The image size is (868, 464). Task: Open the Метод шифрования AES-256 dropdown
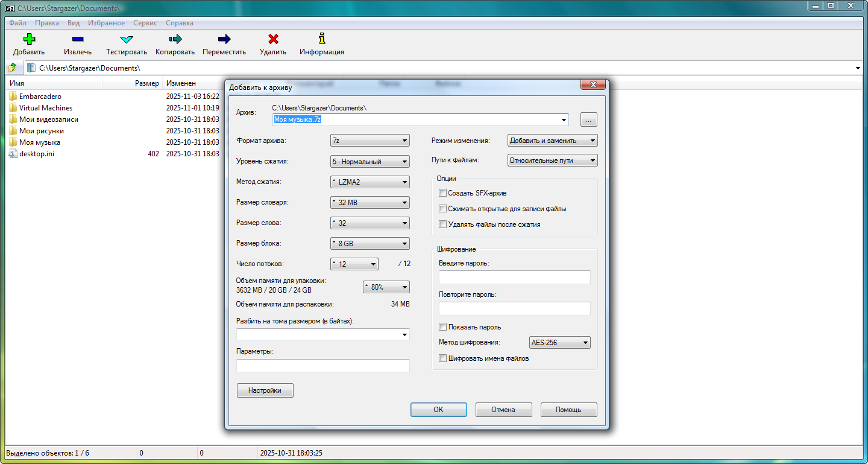point(559,343)
